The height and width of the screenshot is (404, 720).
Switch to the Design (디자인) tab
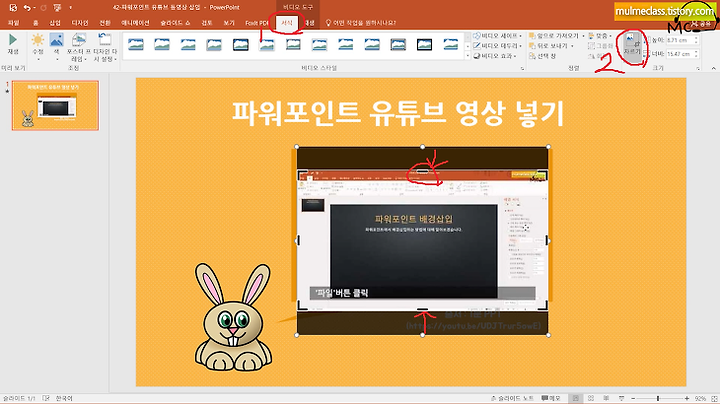(x=80, y=23)
